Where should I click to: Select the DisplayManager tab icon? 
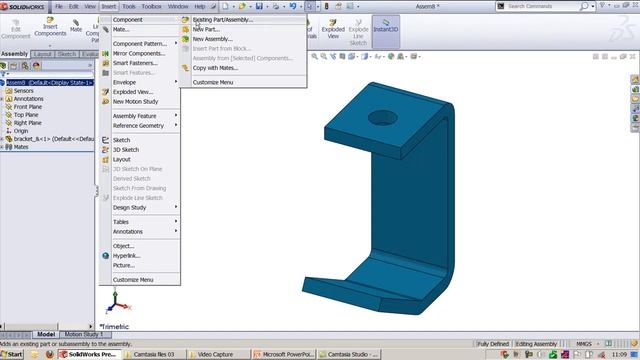click(36, 66)
